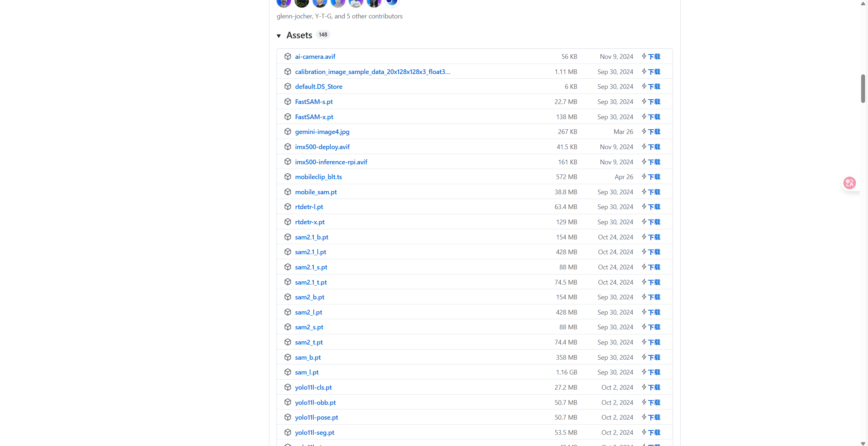Open the gemini-image4.jpg file link

[x=322, y=132]
